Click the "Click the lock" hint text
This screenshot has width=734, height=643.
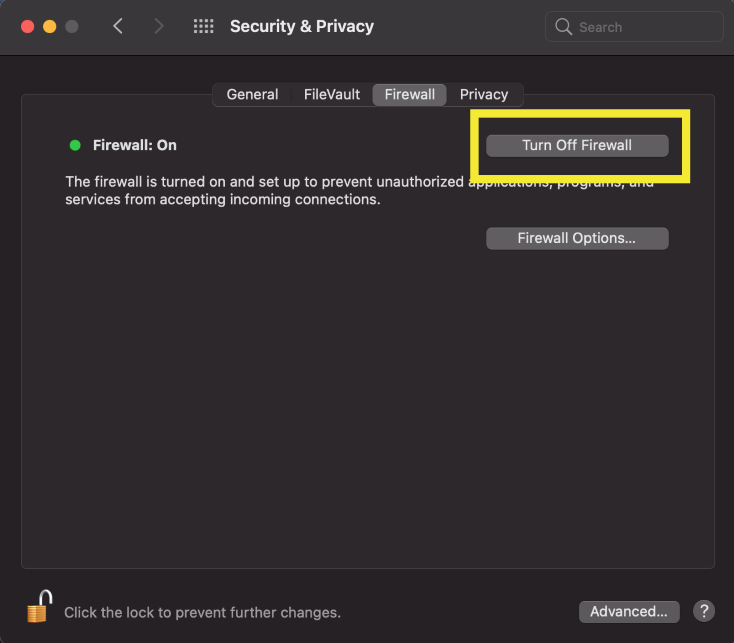point(202,612)
